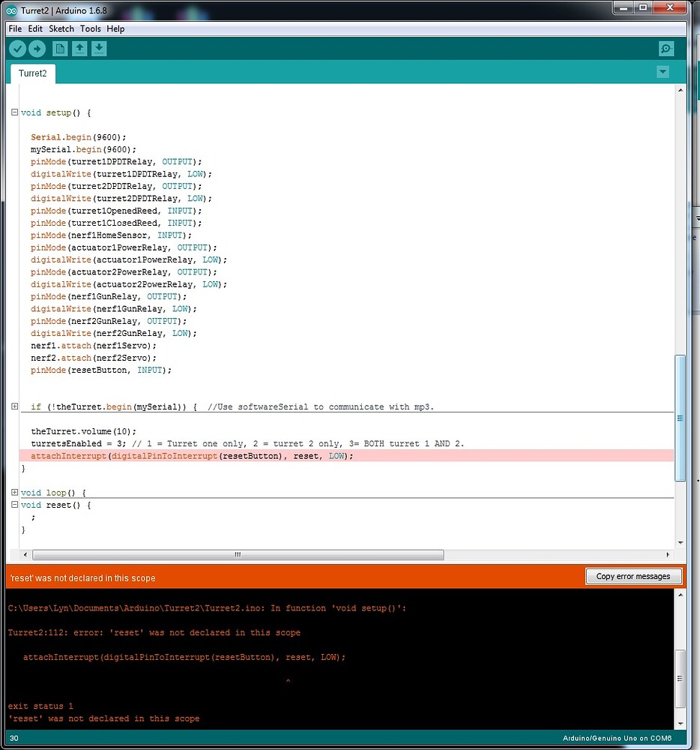Open the Tools menu

90,28
